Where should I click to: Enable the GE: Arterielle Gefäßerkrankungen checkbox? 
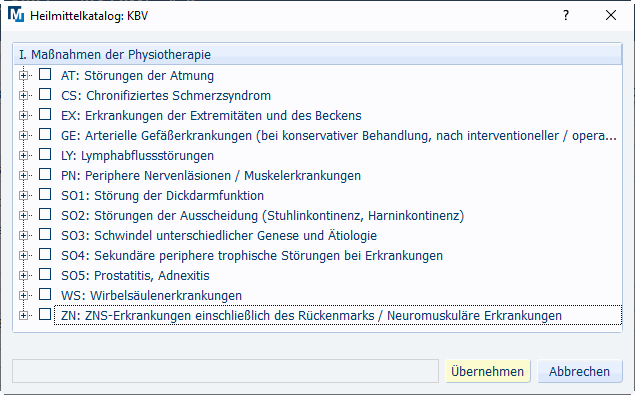(x=45, y=135)
